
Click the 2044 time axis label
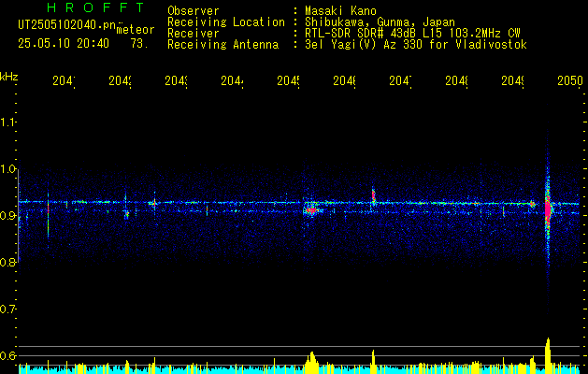232,80
